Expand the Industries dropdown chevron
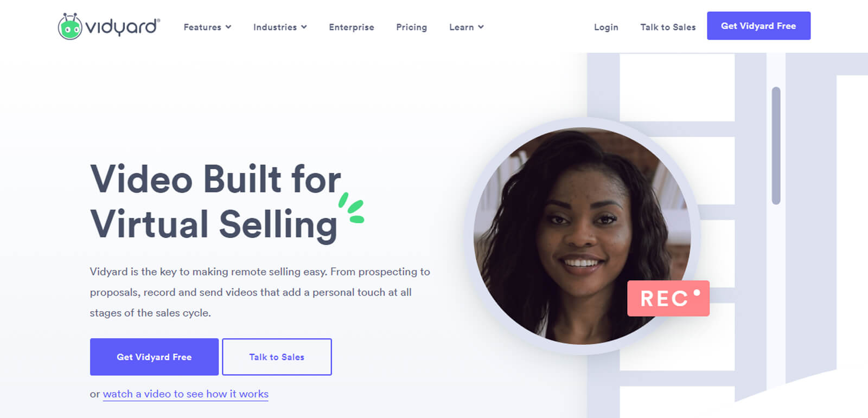 click(x=304, y=27)
